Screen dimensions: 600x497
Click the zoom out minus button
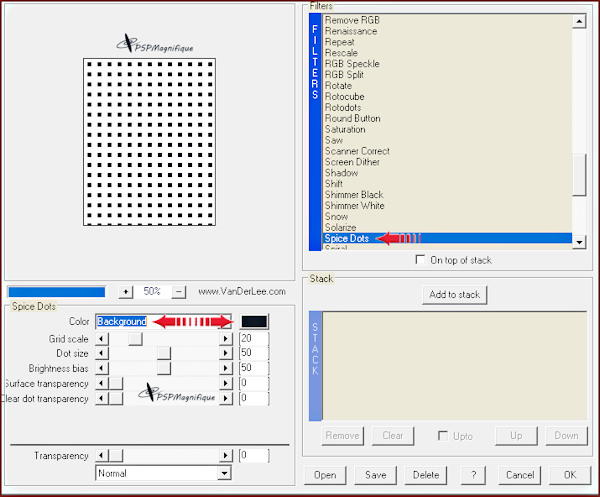[x=179, y=291]
